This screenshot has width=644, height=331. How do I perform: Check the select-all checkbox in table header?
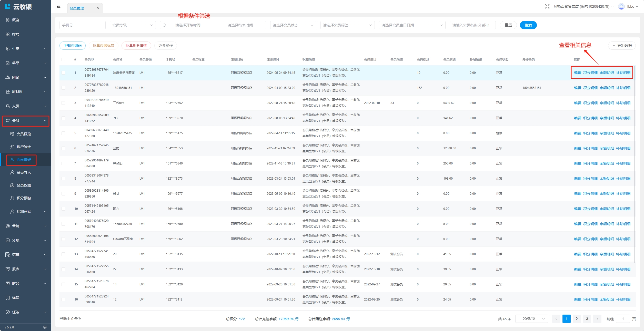point(63,59)
